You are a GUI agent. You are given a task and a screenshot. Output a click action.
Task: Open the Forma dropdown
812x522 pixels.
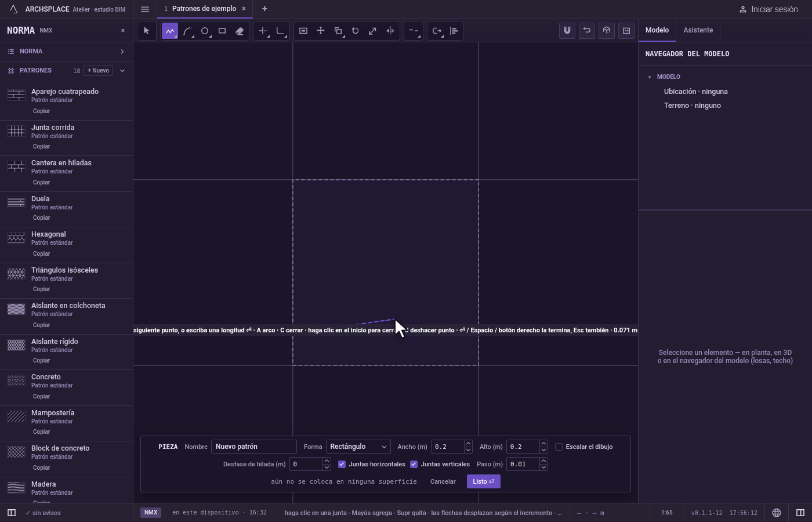pyautogui.click(x=358, y=447)
